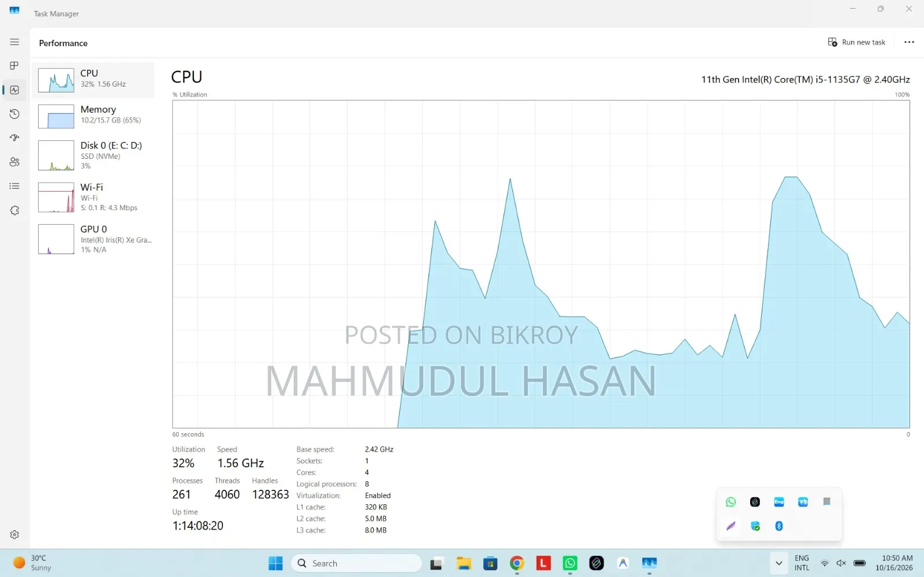Open File Explorer from the taskbar
924x577 pixels.
[464, 563]
